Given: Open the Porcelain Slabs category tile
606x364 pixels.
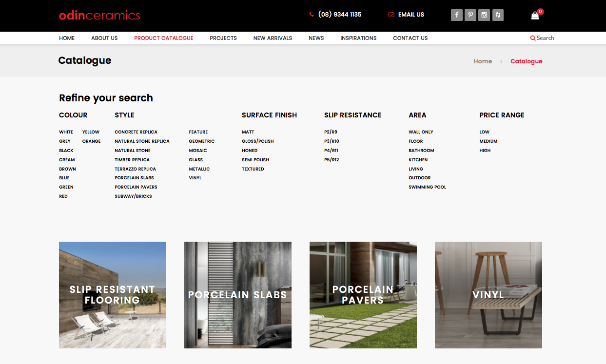Looking at the screenshot, I should (x=238, y=295).
